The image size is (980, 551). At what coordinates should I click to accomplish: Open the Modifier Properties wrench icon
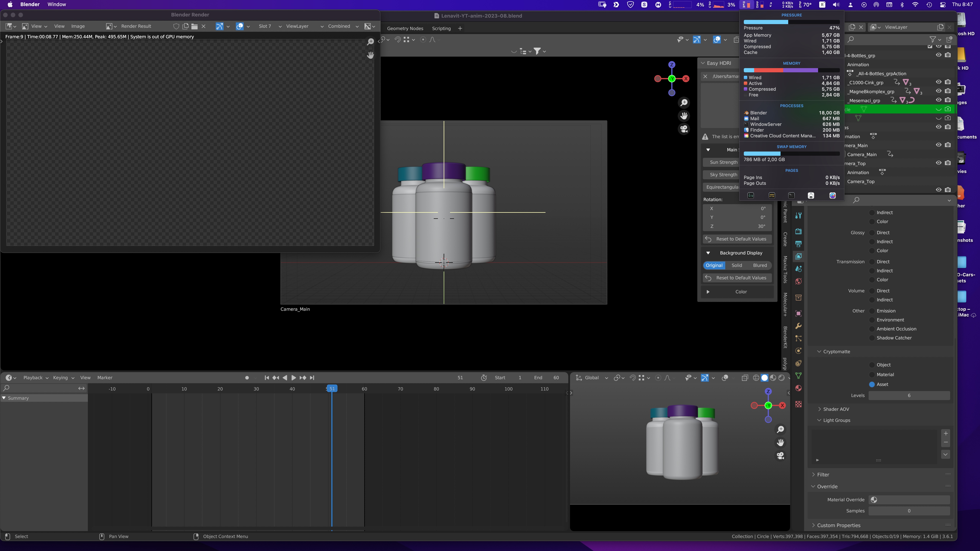tap(798, 326)
